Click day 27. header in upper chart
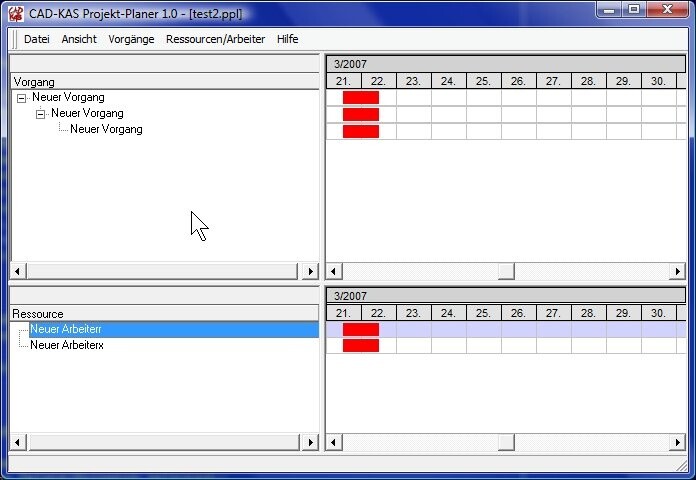The width and height of the screenshot is (696, 480). tap(554, 81)
